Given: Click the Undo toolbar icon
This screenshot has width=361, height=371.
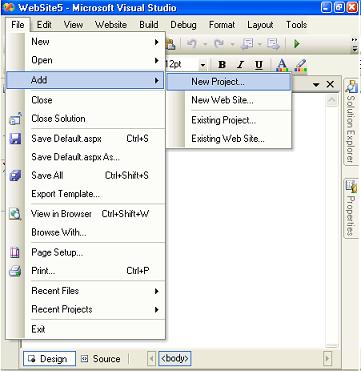Looking at the screenshot, I should click(191, 44).
